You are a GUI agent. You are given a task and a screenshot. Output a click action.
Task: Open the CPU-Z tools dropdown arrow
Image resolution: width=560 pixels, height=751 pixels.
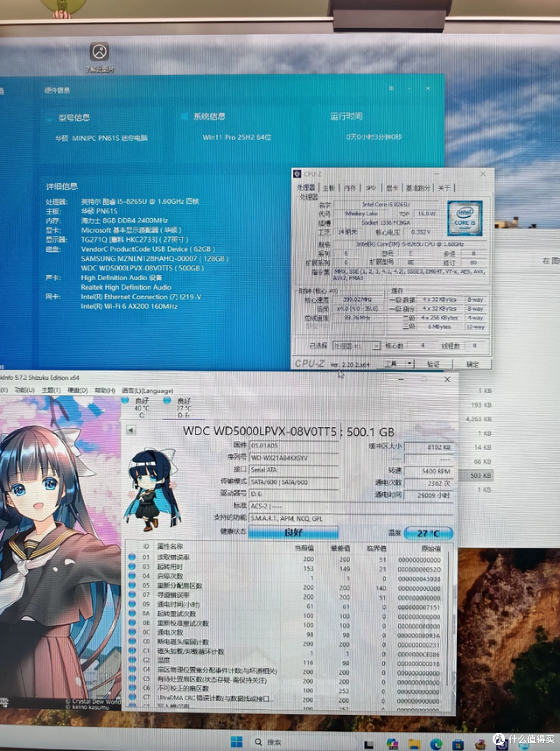coord(410,364)
